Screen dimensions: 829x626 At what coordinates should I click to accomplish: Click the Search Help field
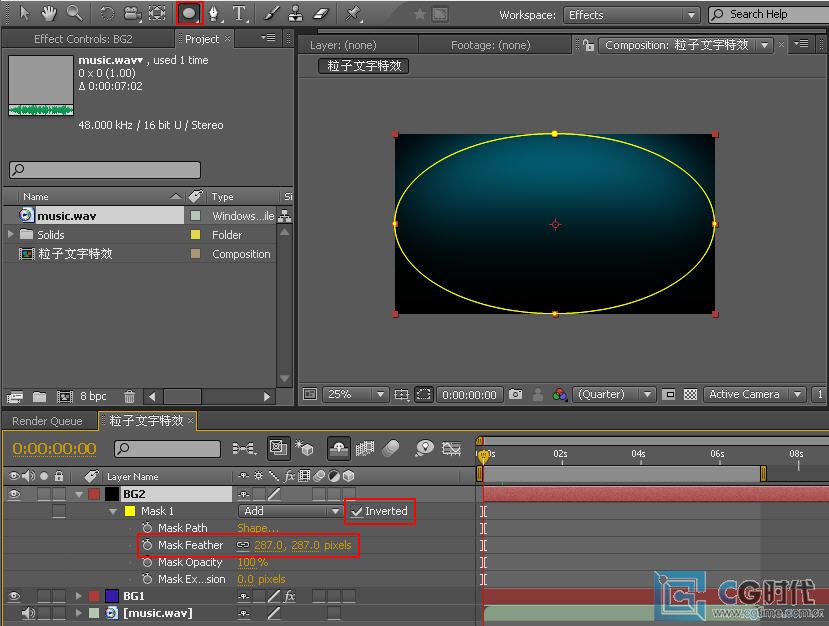coord(768,15)
